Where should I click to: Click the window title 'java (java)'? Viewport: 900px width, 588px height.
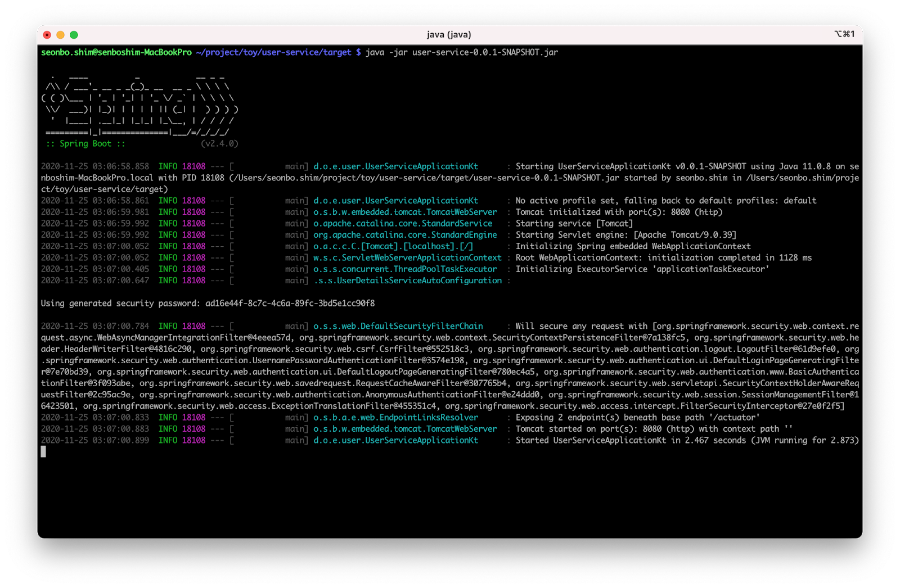click(x=449, y=35)
